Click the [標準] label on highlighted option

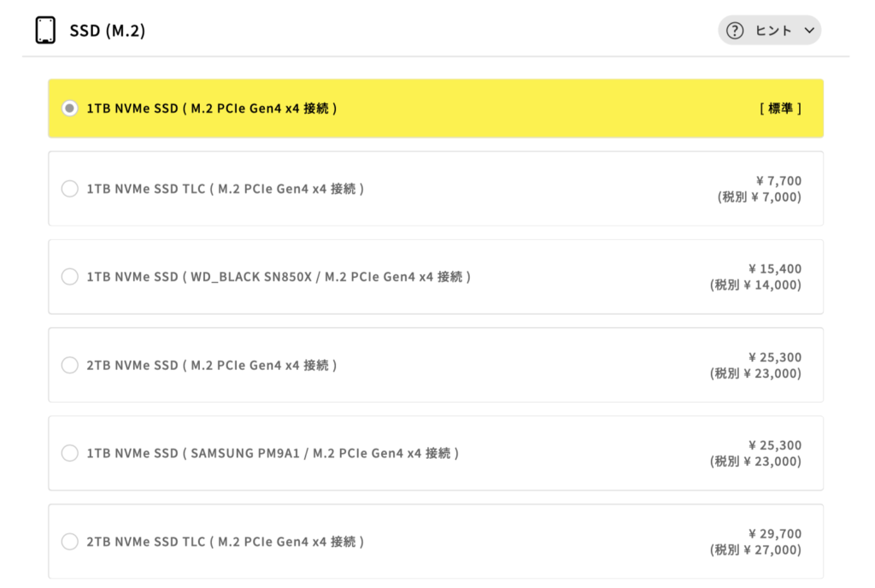(x=780, y=109)
